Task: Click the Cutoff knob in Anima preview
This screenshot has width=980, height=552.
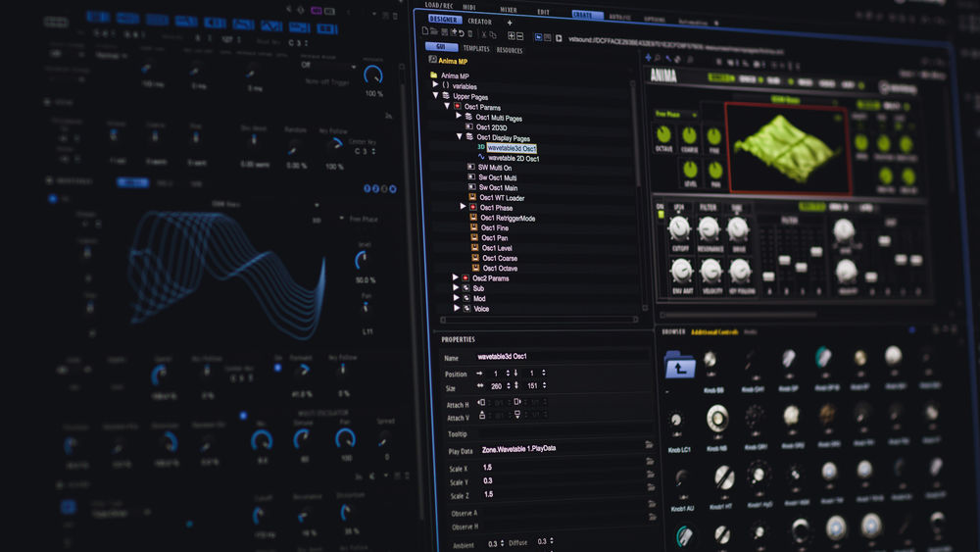Action: (x=679, y=228)
